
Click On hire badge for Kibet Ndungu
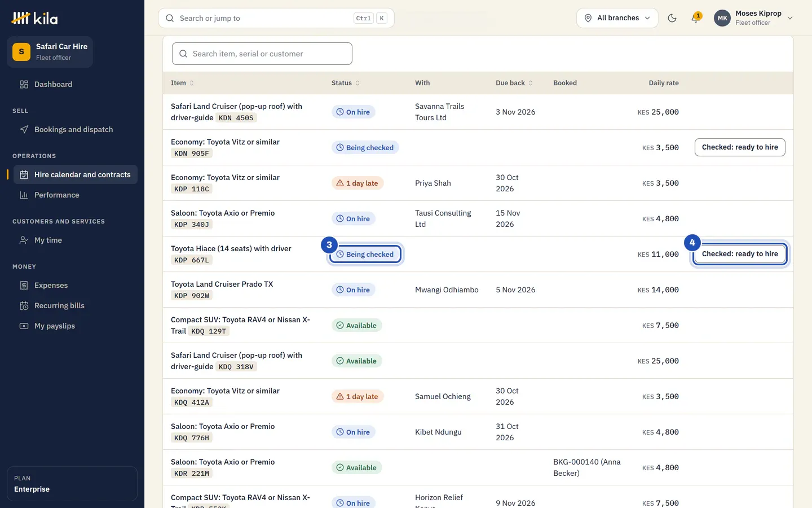click(354, 432)
